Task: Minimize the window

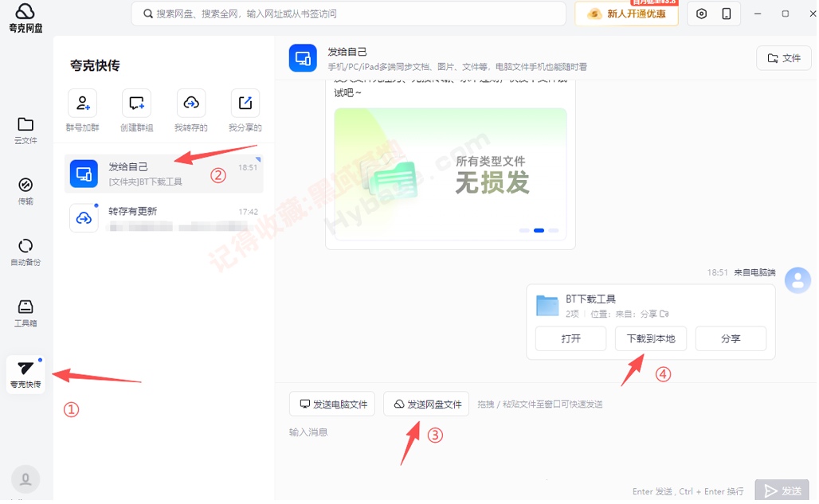Action: click(x=758, y=14)
